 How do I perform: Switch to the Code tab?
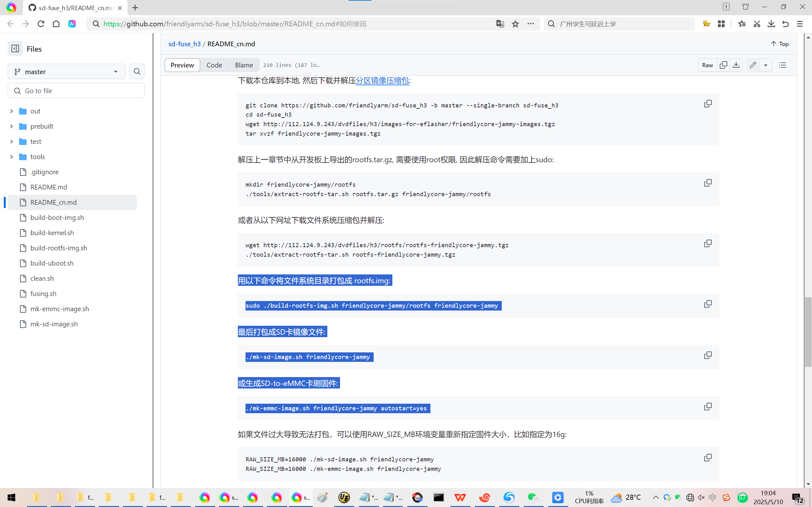point(214,65)
